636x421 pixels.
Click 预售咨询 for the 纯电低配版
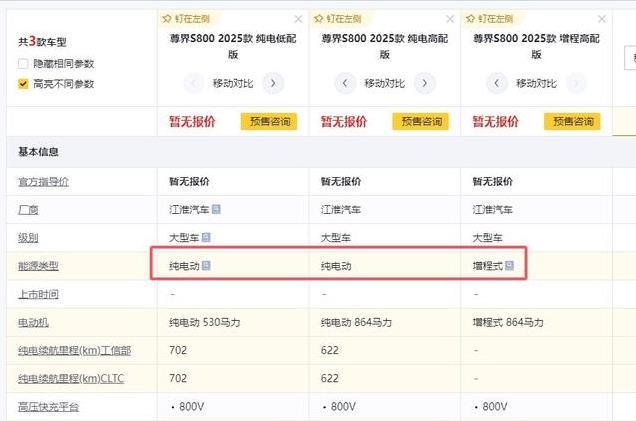(x=269, y=121)
